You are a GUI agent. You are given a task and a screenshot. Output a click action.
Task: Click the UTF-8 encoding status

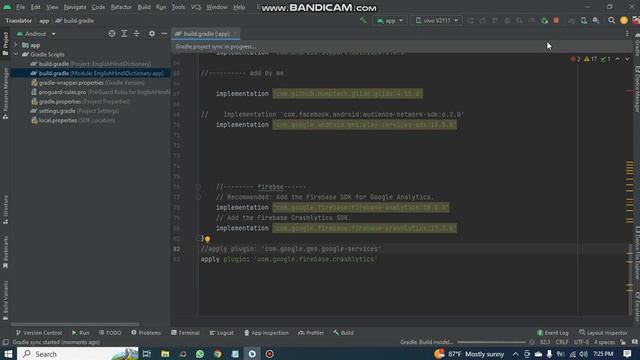pyautogui.click(x=581, y=342)
